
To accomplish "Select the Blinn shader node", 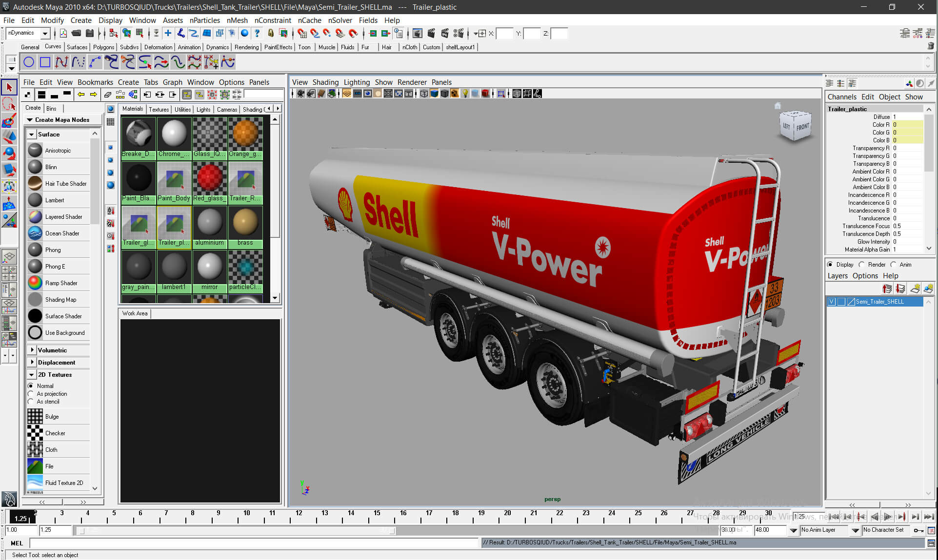I will pyautogui.click(x=59, y=167).
